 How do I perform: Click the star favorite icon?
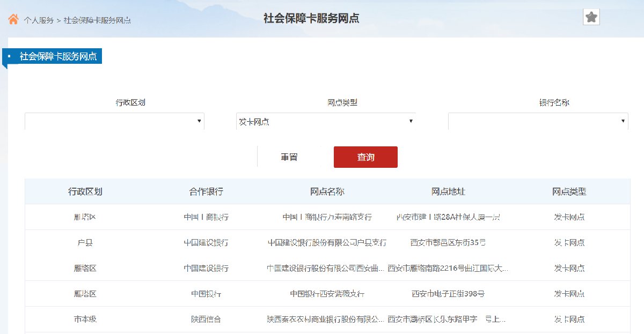point(591,18)
